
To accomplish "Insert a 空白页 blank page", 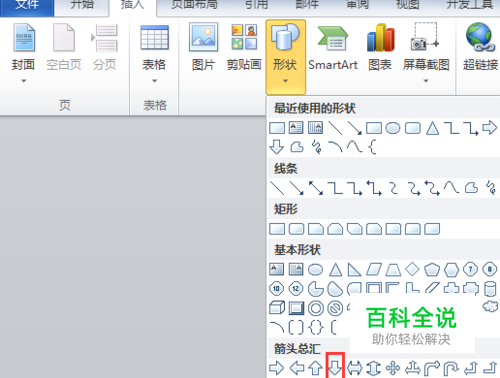I will 64,48.
